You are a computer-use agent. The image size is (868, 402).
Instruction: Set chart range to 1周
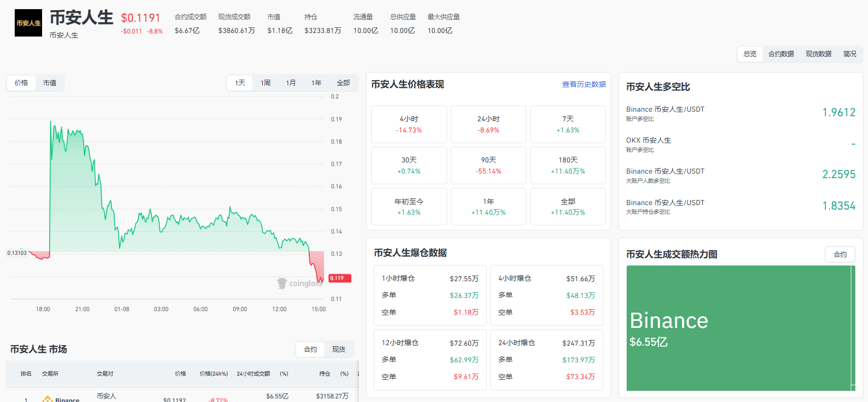pos(266,83)
